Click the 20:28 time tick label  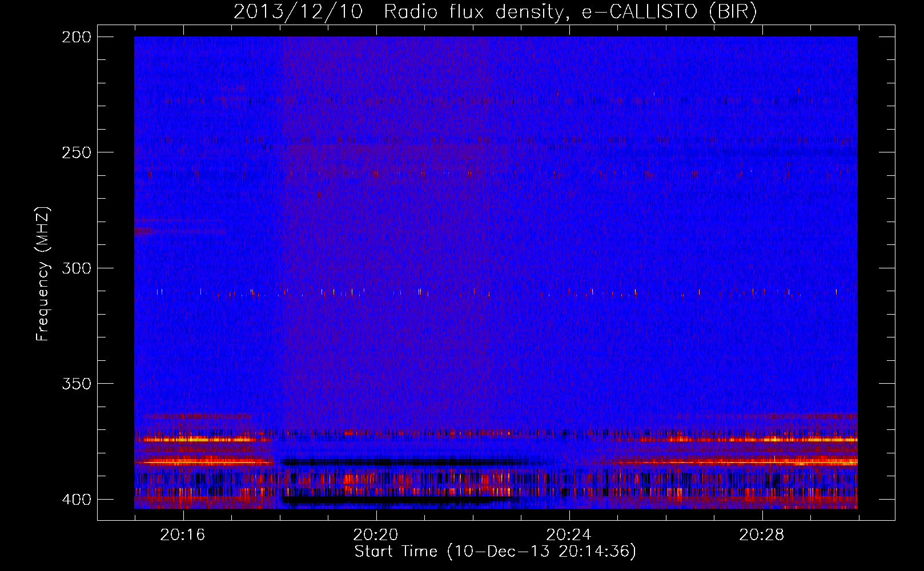pyautogui.click(x=762, y=535)
